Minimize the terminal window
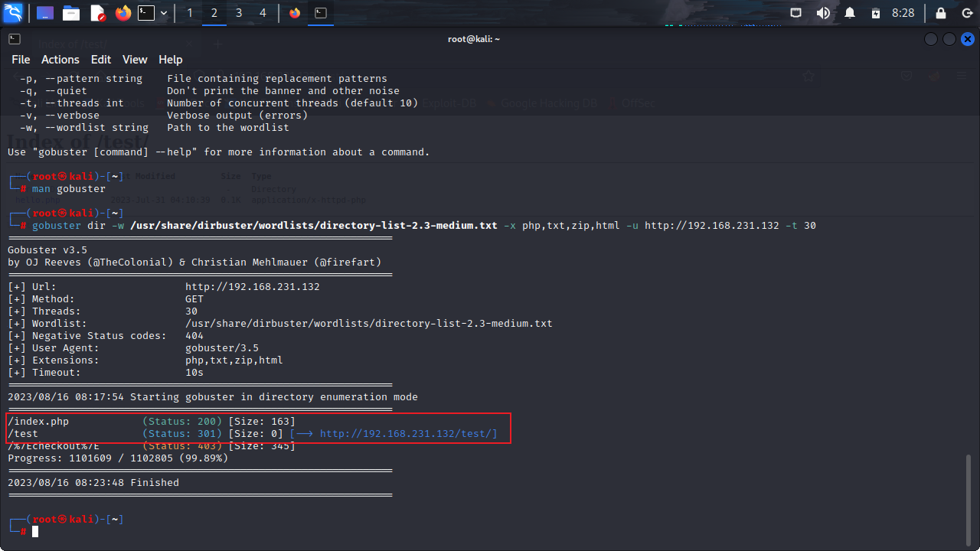 tap(931, 39)
